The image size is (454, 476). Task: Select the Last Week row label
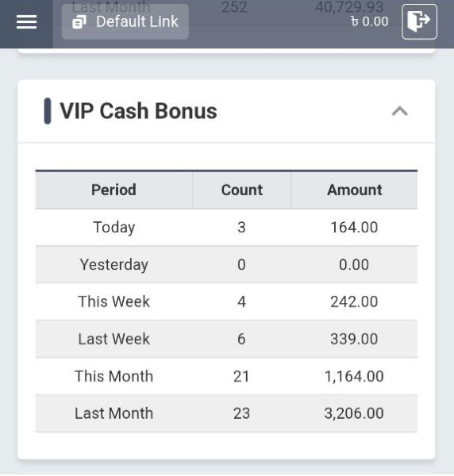[113, 339]
